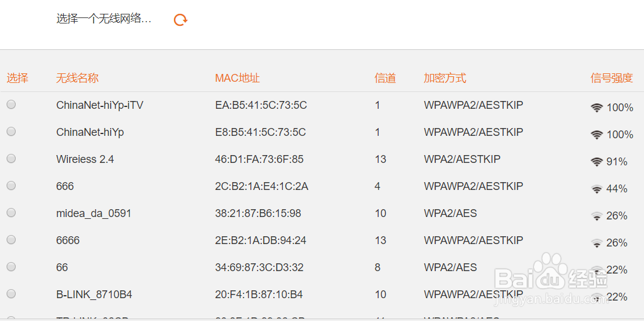Click the 信道 column header
The width and height of the screenshot is (644, 321).
pos(385,78)
